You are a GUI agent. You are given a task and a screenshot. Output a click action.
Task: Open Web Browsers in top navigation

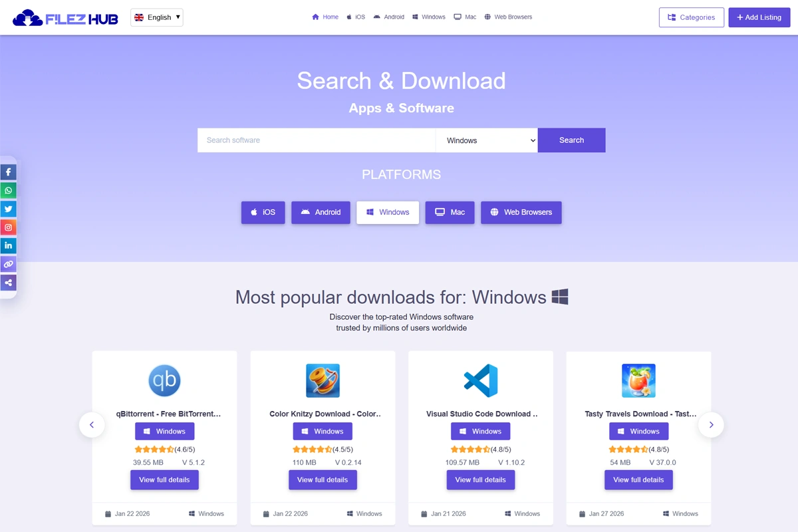pyautogui.click(x=508, y=17)
